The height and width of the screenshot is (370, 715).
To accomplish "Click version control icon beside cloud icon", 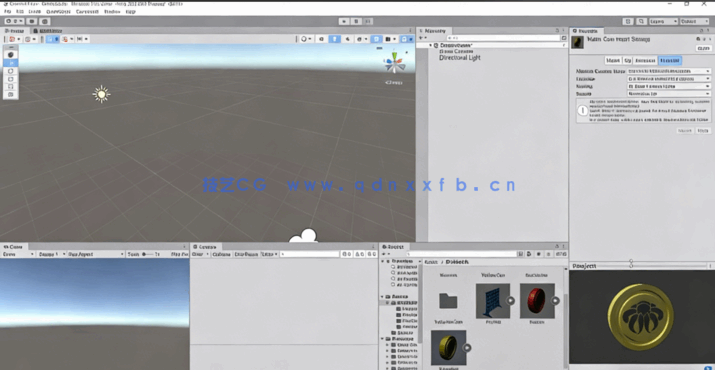I will pyautogui.click(x=44, y=21).
